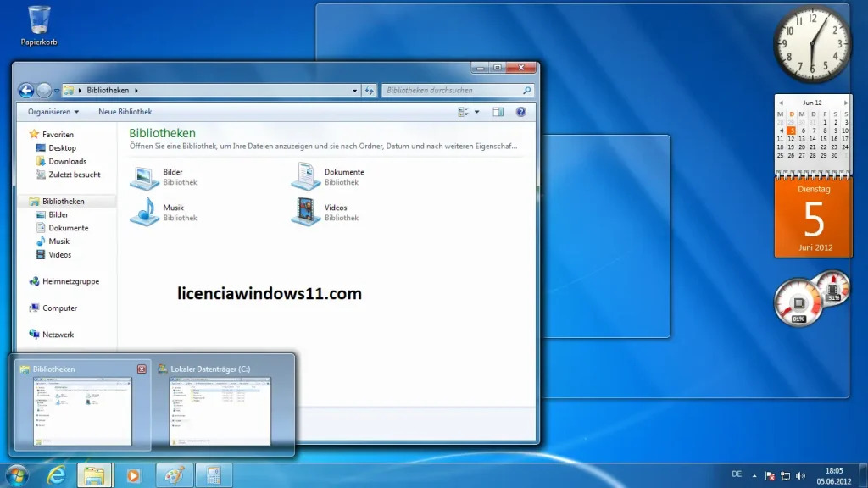This screenshot has width=868, height=488.
Task: Go to previous month in calendar gadget
Action: (x=781, y=103)
